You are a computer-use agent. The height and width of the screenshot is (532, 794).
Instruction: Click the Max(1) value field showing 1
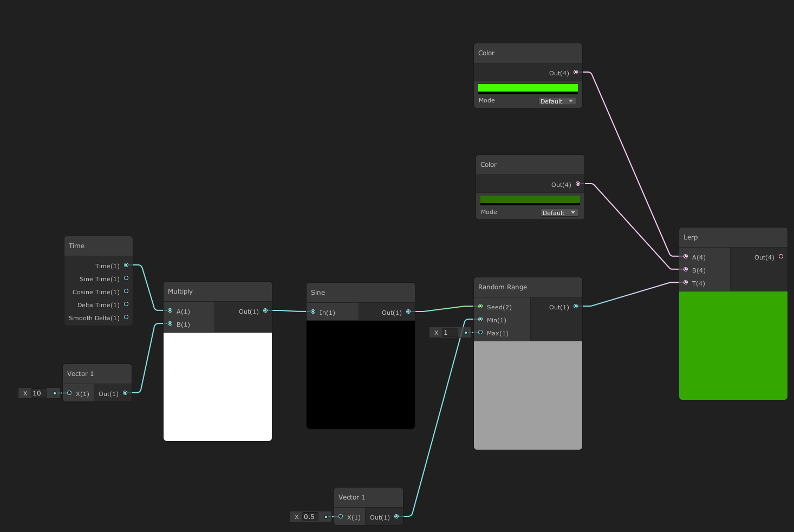(x=450, y=332)
